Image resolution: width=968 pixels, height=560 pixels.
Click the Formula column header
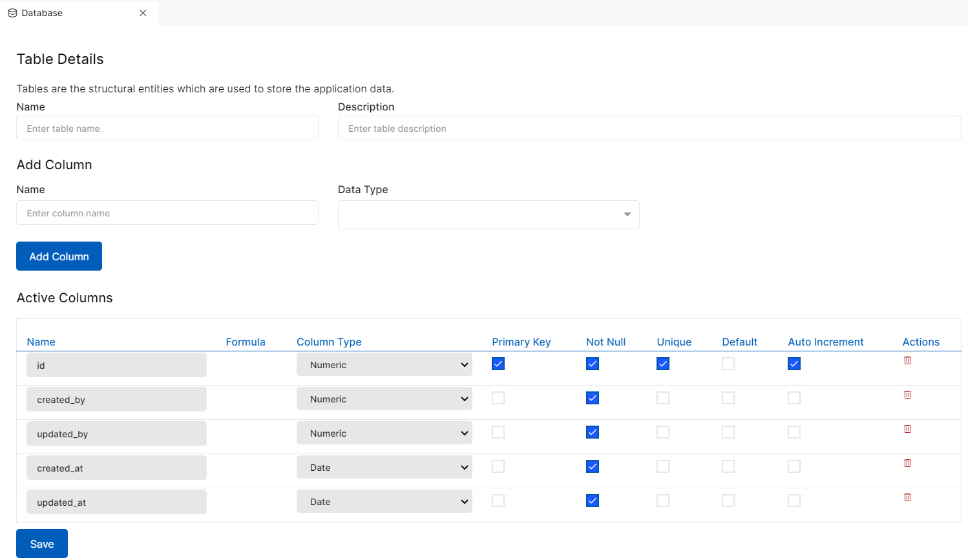click(x=246, y=342)
